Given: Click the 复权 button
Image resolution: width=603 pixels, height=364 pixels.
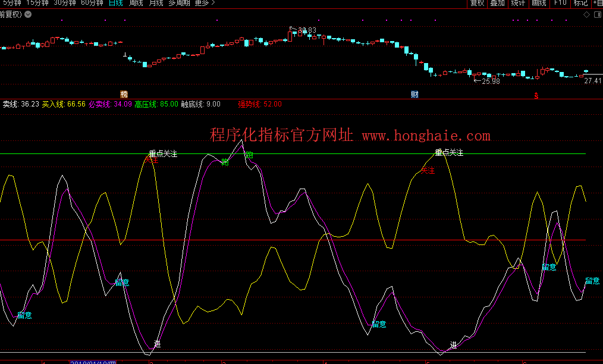Looking at the screenshot, I should pos(477,3).
